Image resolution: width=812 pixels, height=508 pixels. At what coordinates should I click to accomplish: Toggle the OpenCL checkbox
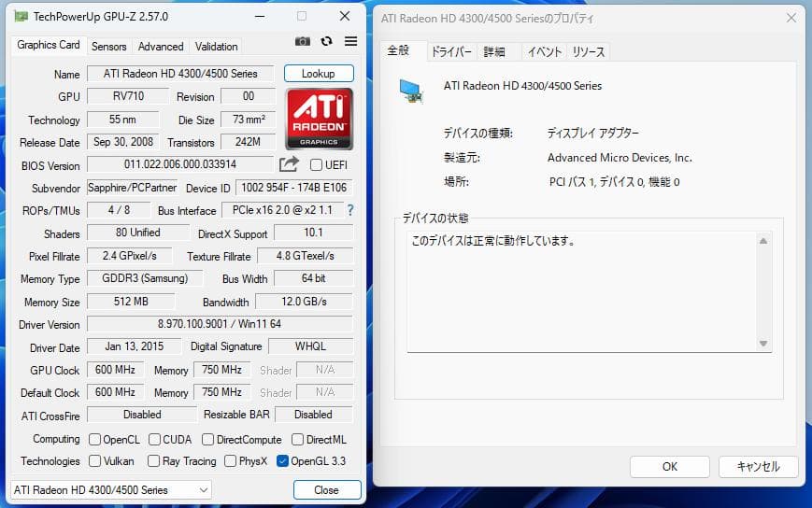point(94,439)
